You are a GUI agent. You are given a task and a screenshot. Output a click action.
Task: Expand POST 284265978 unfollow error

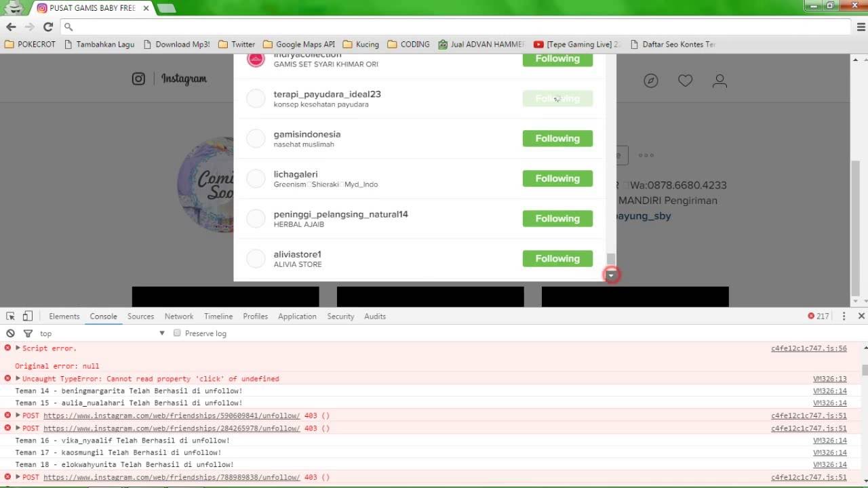pos(18,428)
